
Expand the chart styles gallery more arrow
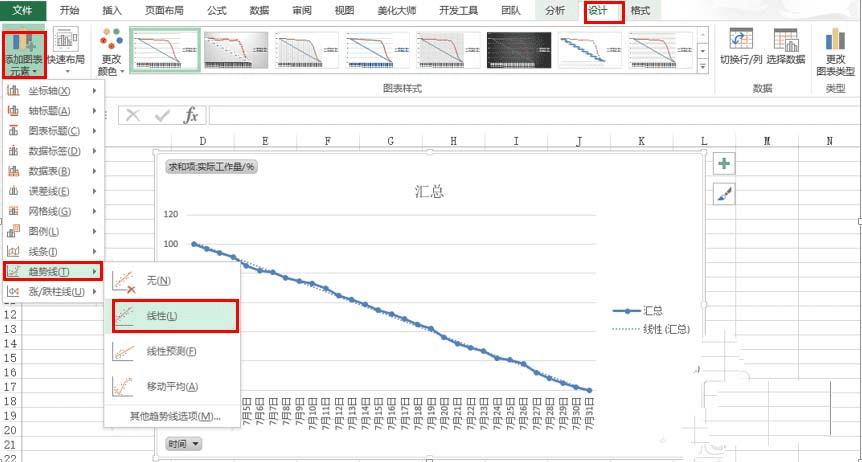[x=703, y=66]
